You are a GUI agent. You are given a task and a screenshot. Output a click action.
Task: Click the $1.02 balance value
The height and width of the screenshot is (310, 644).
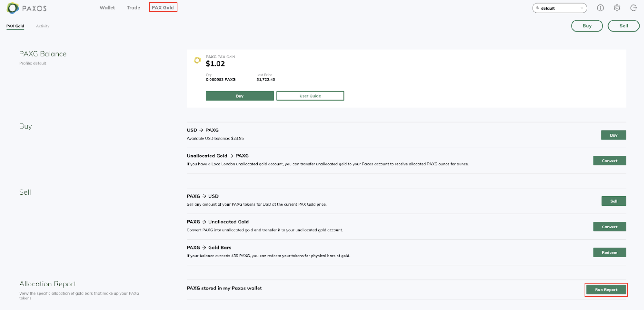coord(215,64)
